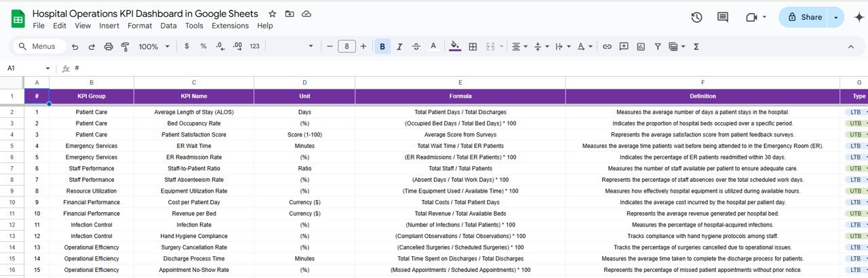
Task: Activate the paint format tool
Action: pos(125,47)
